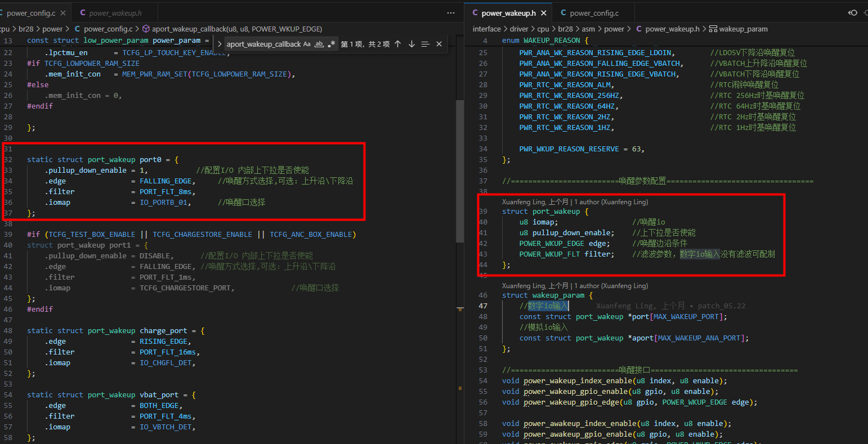Screen dimensions: 868x444
Task: Toggle regular expression search in the find widget
Action: 332,44
